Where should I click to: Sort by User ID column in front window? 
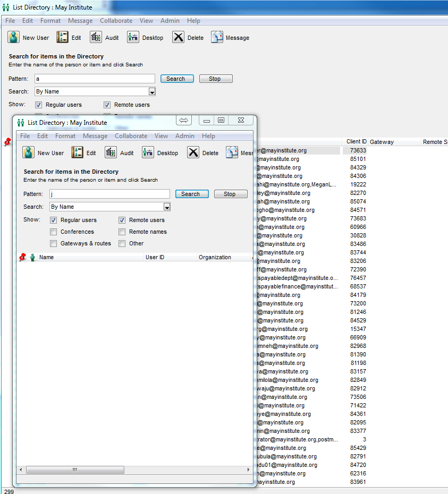coord(171,258)
